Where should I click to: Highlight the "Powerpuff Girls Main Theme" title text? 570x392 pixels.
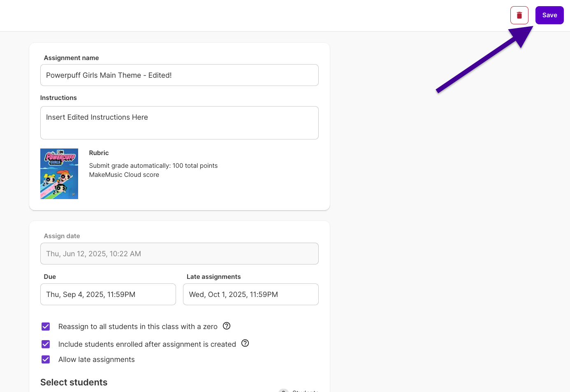(109, 75)
